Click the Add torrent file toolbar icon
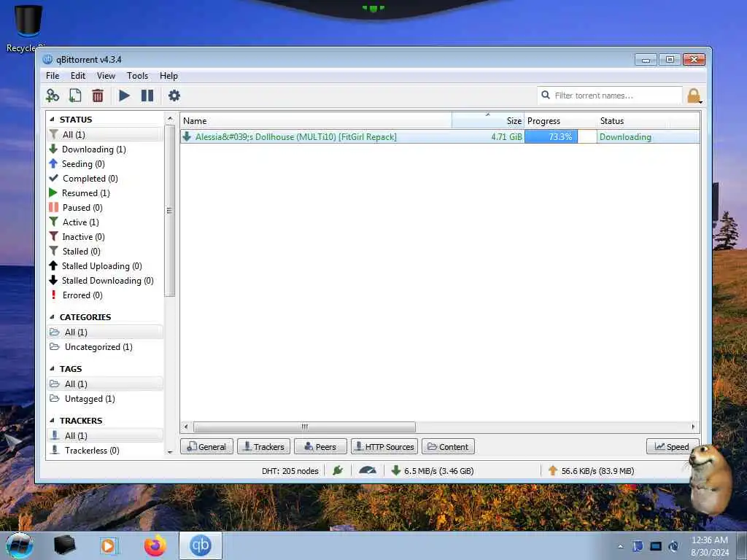This screenshot has width=747, height=560. click(x=75, y=96)
